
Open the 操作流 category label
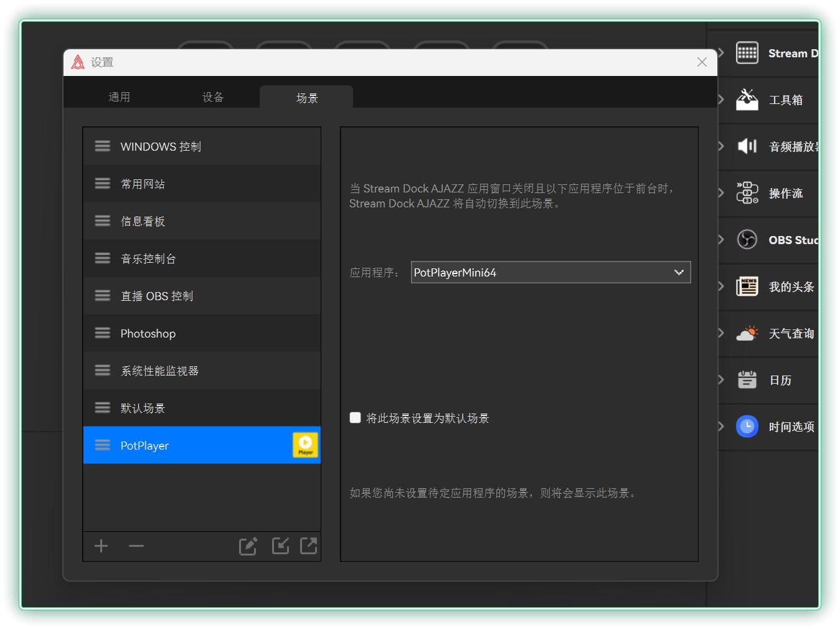coord(786,193)
